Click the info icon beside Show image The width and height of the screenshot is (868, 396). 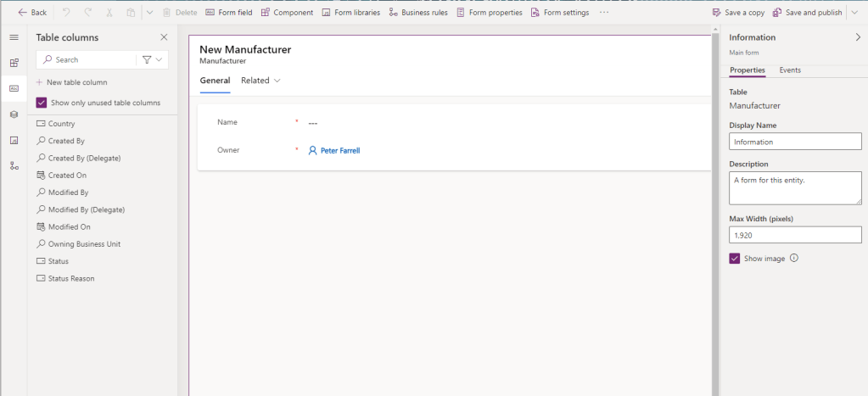click(794, 259)
